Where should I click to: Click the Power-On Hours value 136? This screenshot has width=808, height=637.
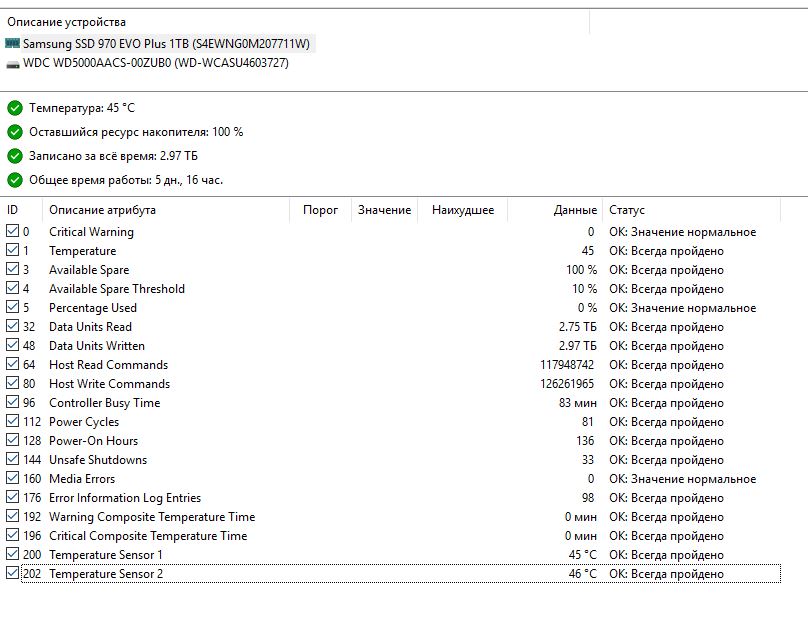click(x=585, y=441)
